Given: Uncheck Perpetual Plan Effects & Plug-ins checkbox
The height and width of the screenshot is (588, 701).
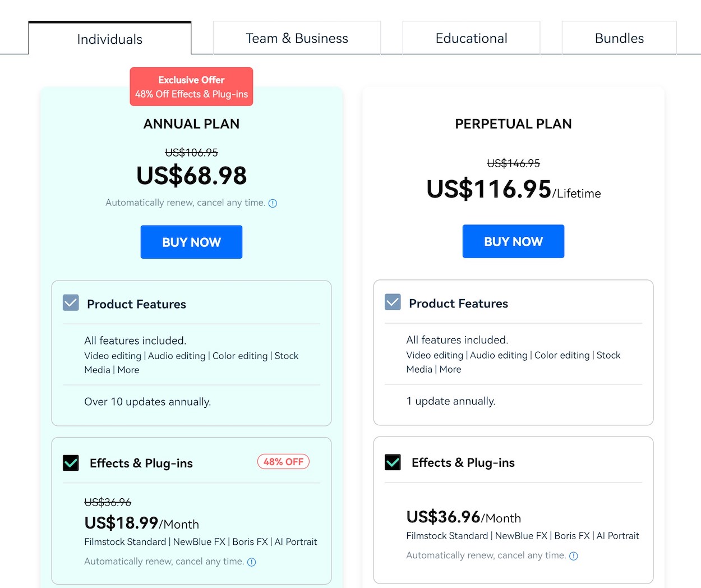Looking at the screenshot, I should [x=393, y=462].
